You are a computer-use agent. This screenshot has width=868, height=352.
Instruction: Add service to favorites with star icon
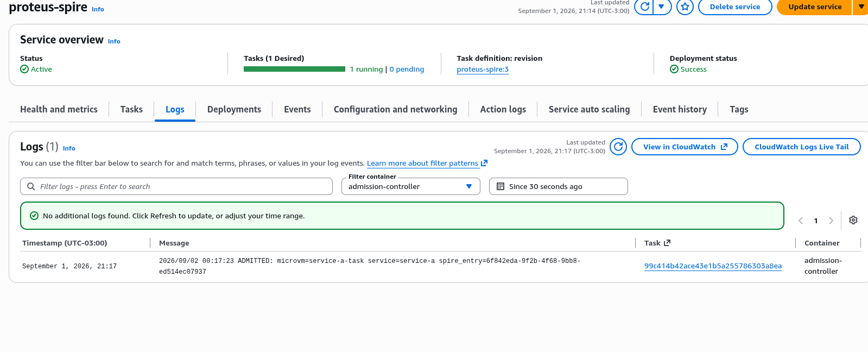point(685,7)
